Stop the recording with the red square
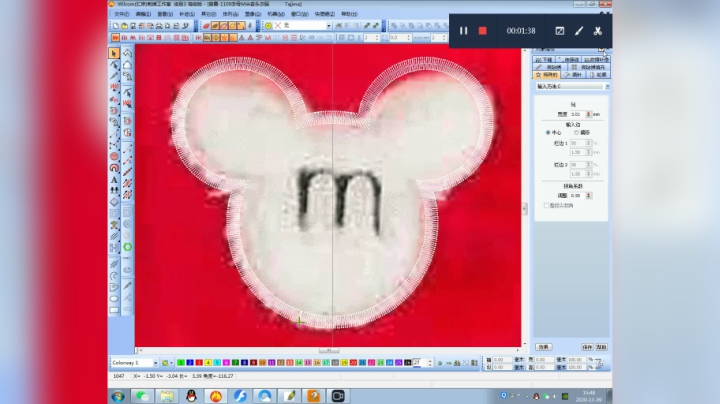 tap(482, 31)
